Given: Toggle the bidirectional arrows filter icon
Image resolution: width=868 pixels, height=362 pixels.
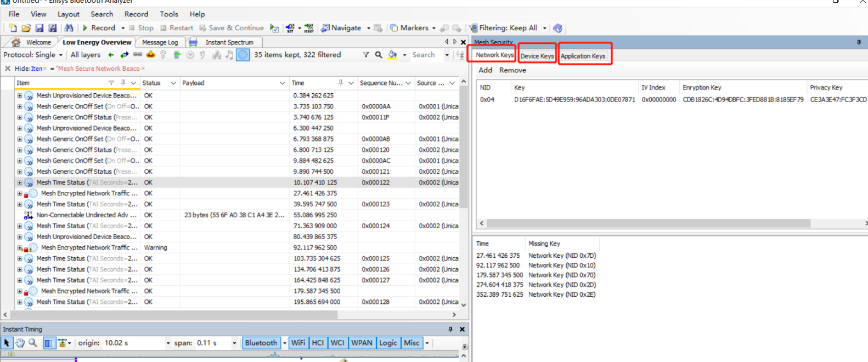Looking at the screenshot, I should click(125, 55).
